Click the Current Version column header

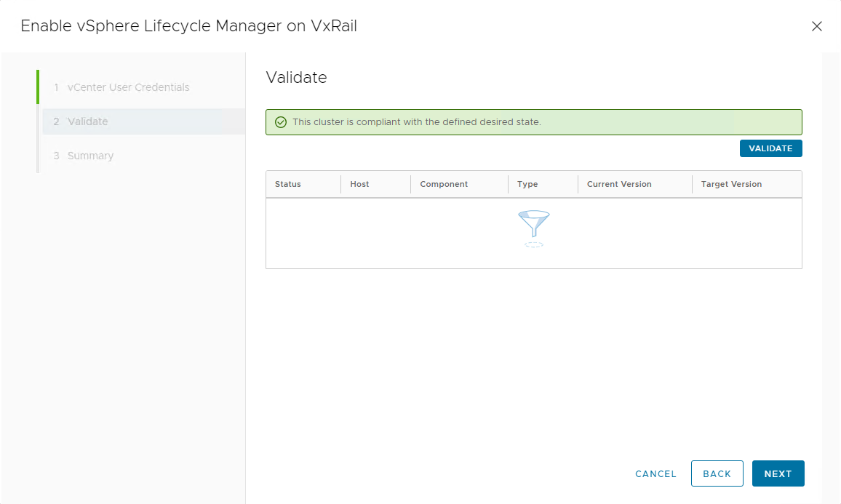click(x=619, y=184)
